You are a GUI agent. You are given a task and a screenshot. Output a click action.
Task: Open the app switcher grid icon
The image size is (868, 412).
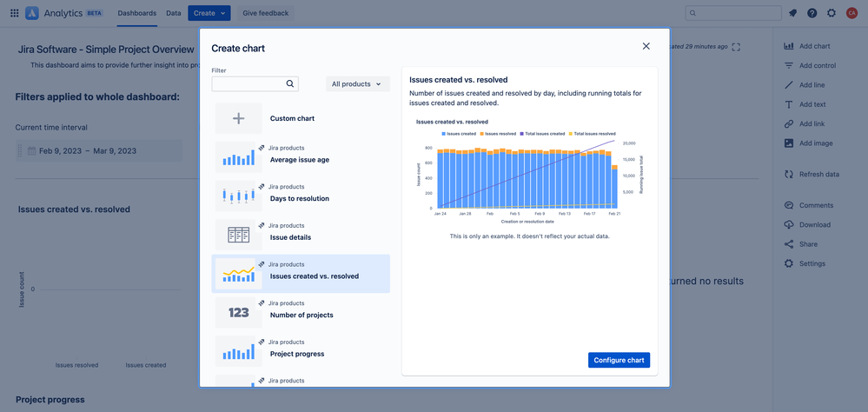coord(15,13)
